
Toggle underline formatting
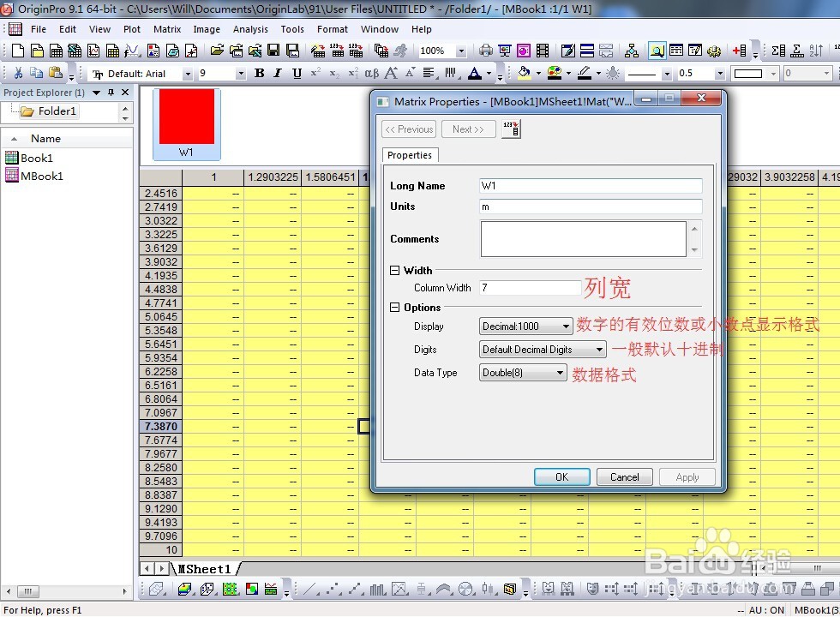pyautogui.click(x=297, y=74)
